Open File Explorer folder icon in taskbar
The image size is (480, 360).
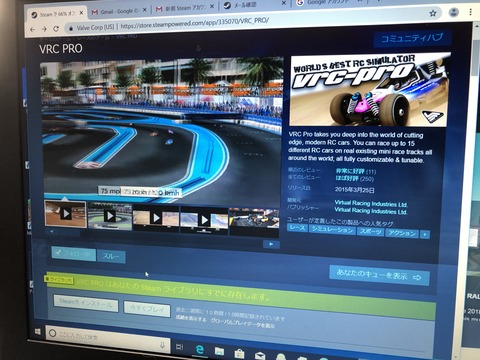click(219, 351)
